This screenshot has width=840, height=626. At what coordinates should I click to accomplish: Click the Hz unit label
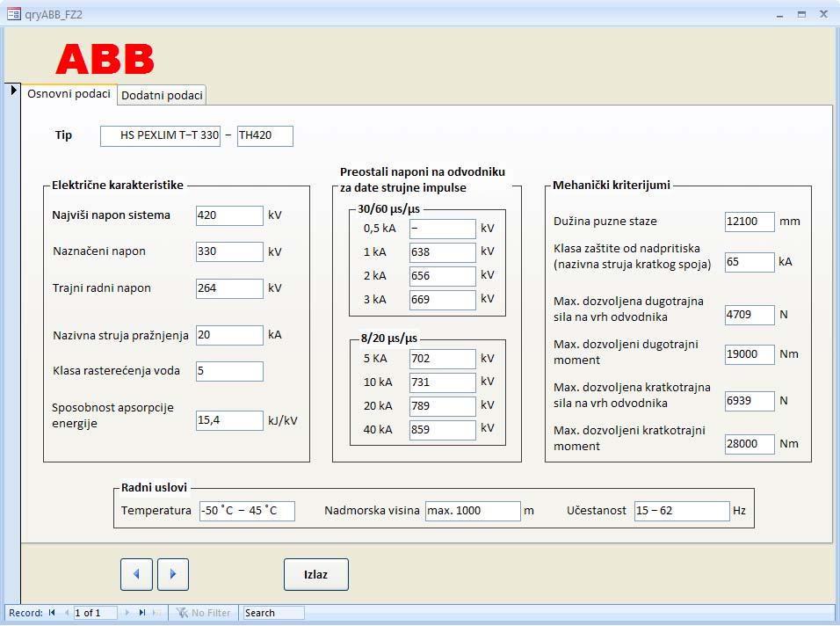(739, 511)
